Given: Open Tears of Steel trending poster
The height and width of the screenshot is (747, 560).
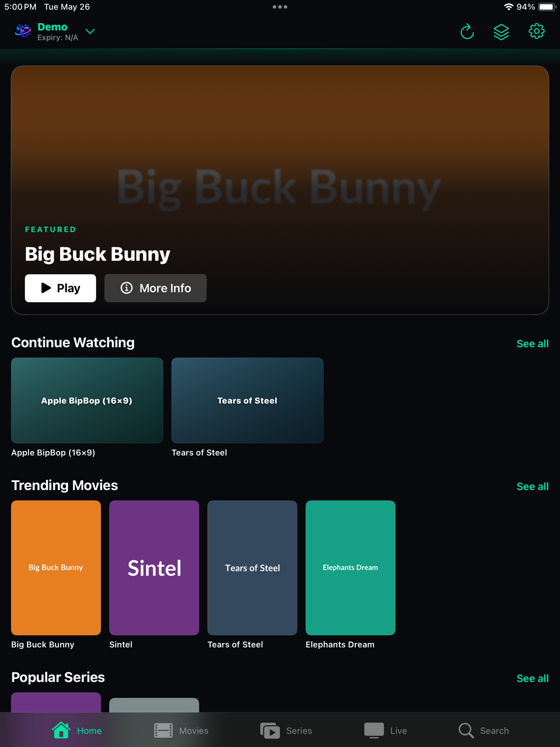Looking at the screenshot, I should click(x=253, y=568).
